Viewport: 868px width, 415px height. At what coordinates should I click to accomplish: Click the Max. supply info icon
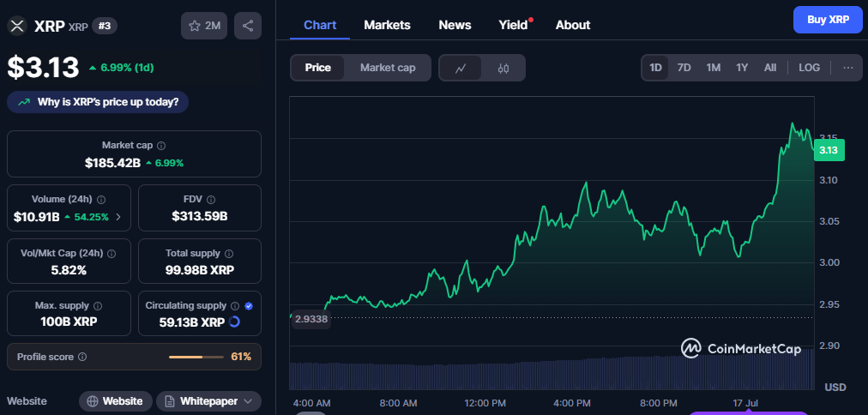point(98,305)
